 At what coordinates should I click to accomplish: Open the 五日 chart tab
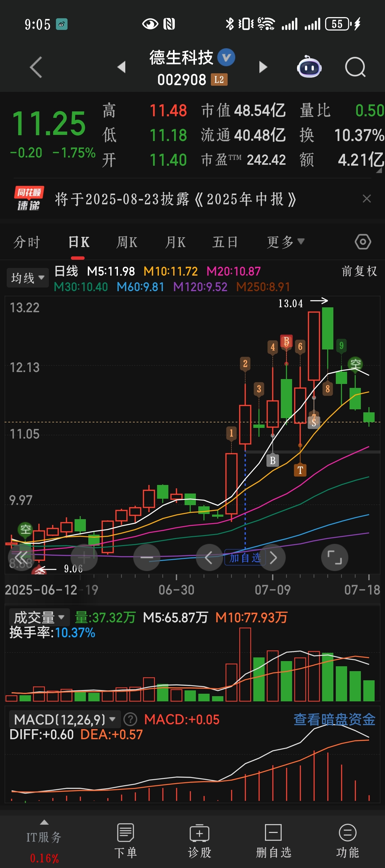coord(225,242)
